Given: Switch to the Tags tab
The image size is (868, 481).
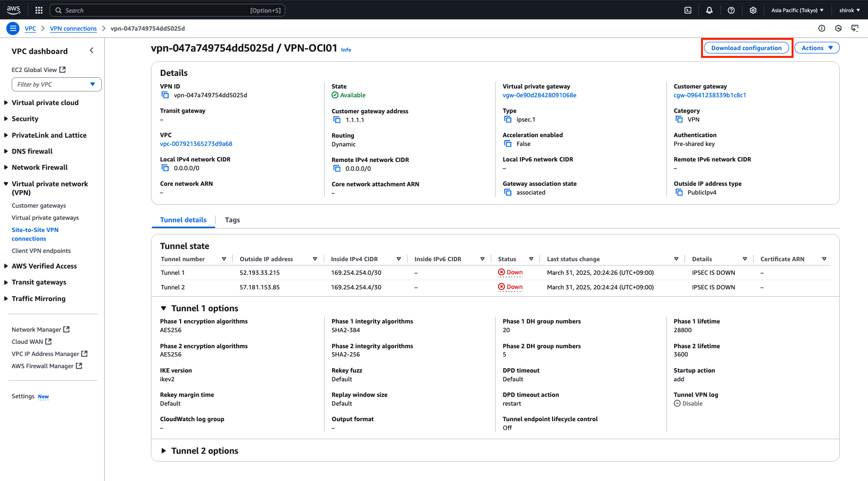Looking at the screenshot, I should coord(232,220).
